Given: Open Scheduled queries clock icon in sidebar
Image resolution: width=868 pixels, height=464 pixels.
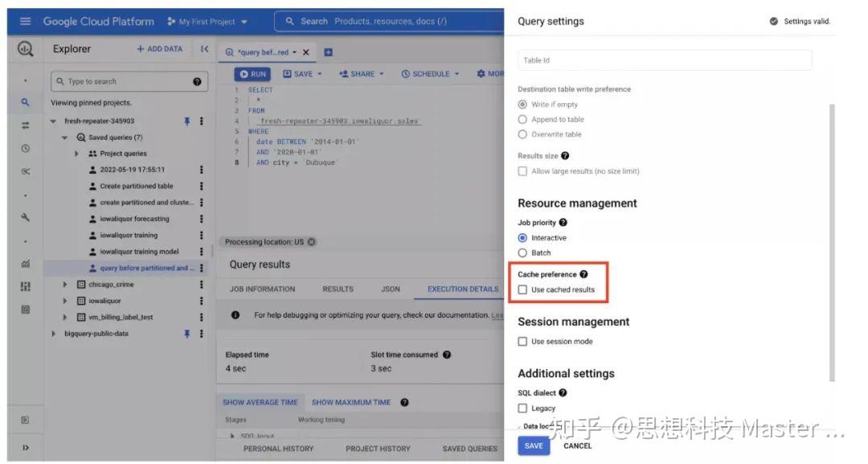Looking at the screenshot, I should (x=25, y=149).
